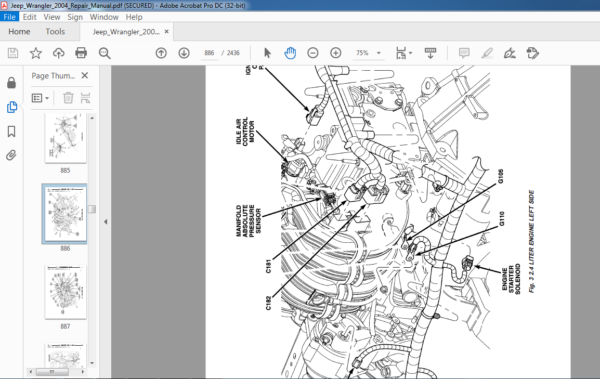Go to the Home tab

(19, 31)
